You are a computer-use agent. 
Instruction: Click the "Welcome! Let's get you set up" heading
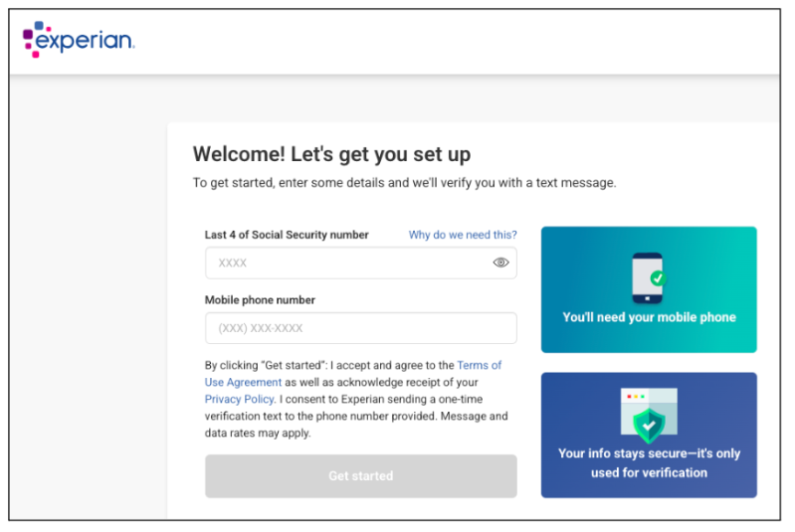coord(331,154)
